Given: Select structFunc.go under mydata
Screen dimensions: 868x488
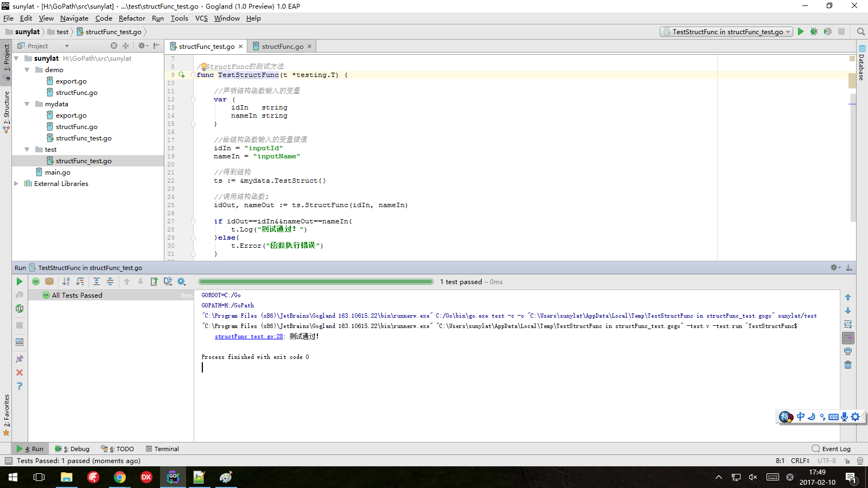Looking at the screenshot, I should click(76, 126).
